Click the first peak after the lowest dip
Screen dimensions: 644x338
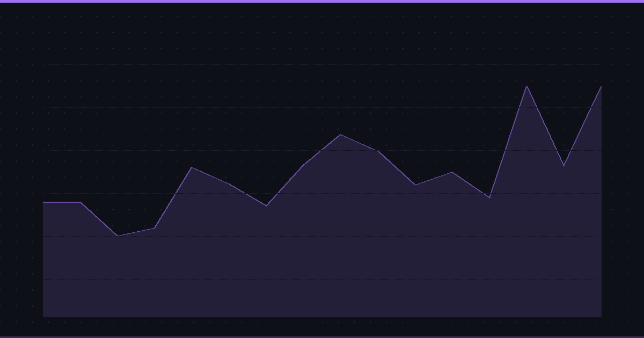click(192, 167)
